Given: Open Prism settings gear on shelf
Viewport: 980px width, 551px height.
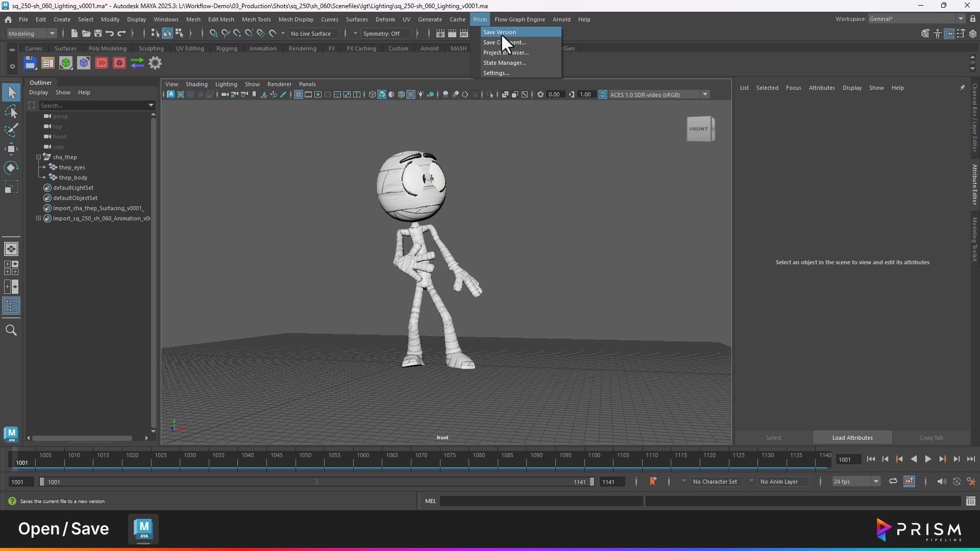Looking at the screenshot, I should pyautogui.click(x=155, y=63).
